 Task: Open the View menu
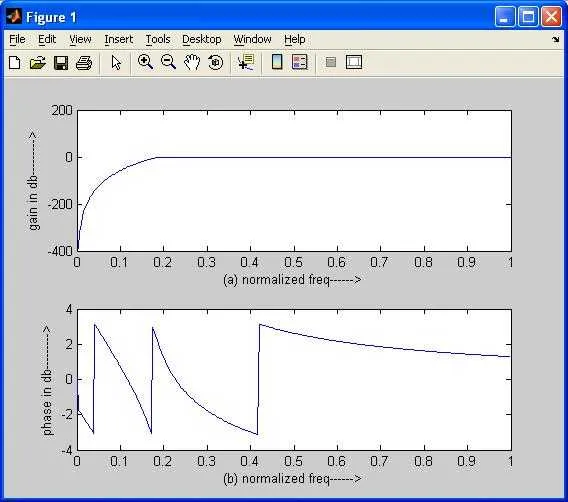point(80,39)
